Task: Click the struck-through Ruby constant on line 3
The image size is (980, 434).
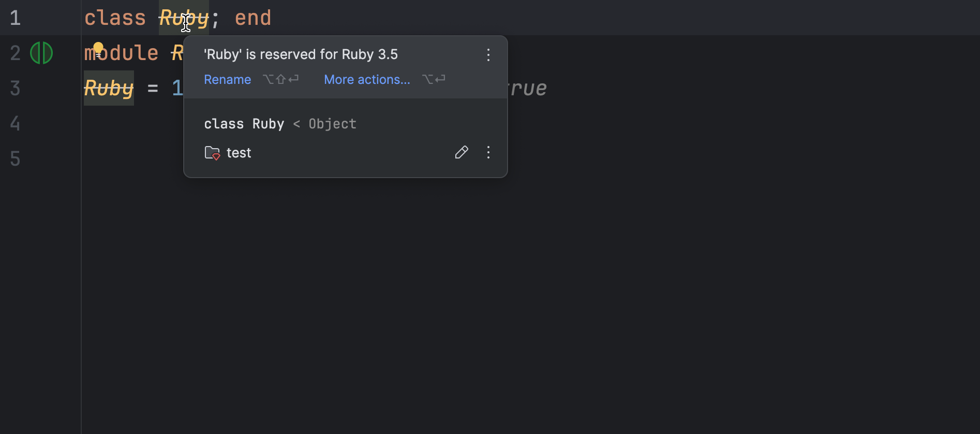Action: pos(109,88)
